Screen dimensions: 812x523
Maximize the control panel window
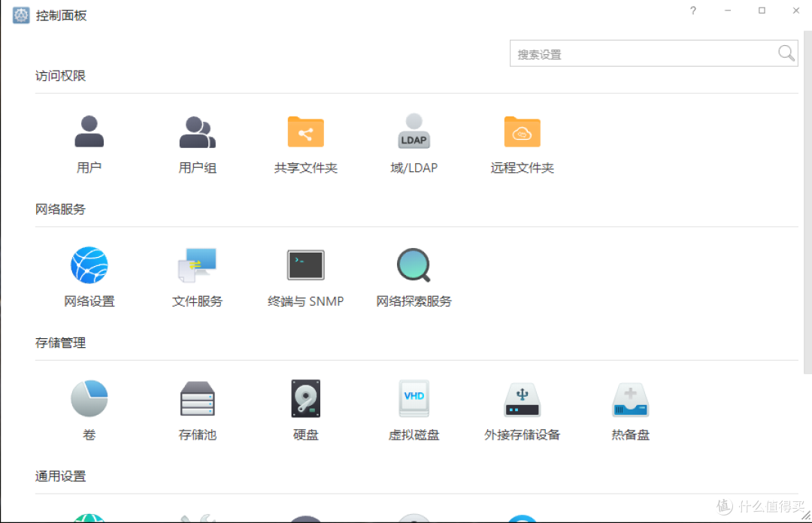pyautogui.click(x=762, y=11)
